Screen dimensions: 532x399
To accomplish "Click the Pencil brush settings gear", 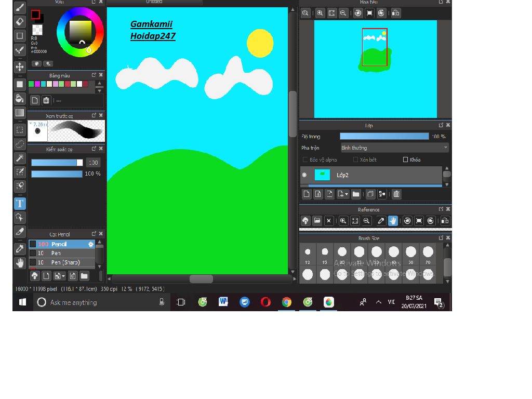I will click(90, 244).
